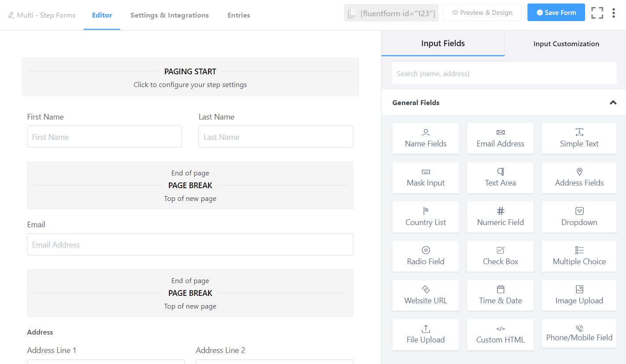Switch to the Input Customization tab
Screen dimensions: 626x364
[x=566, y=44]
